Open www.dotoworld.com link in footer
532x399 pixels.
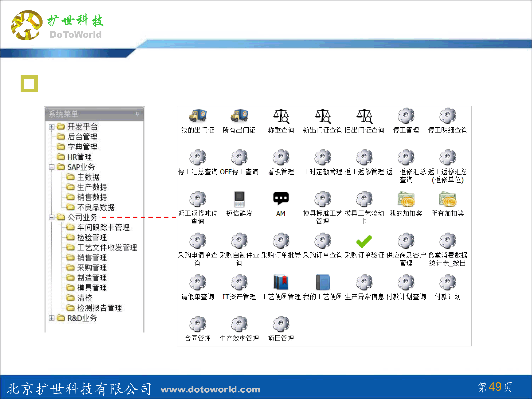click(210, 389)
